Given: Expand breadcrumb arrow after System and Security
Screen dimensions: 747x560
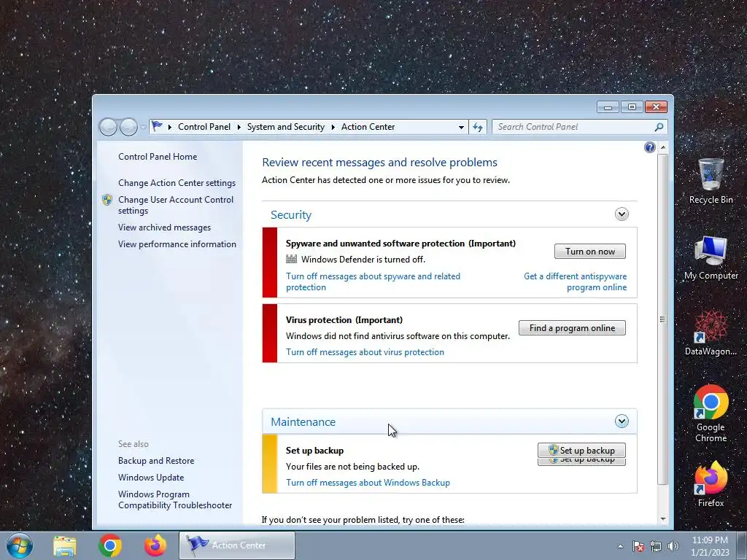Looking at the screenshot, I should click(x=333, y=127).
